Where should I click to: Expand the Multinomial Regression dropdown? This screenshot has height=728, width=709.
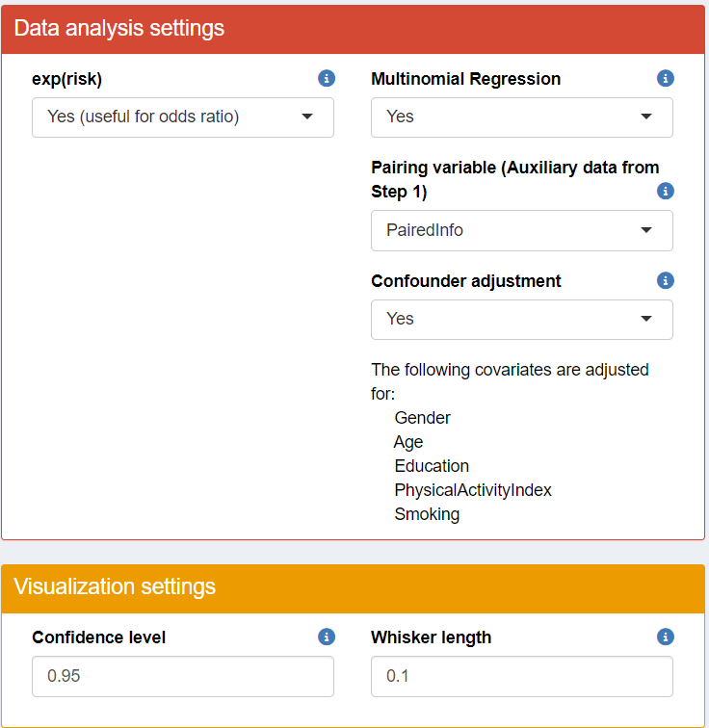tap(521, 117)
